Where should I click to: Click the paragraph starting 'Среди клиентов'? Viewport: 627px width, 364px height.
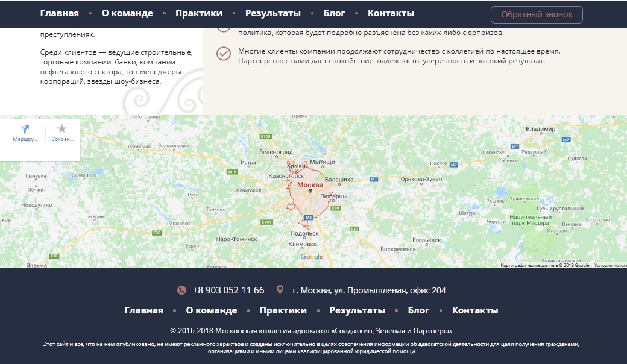(x=116, y=67)
